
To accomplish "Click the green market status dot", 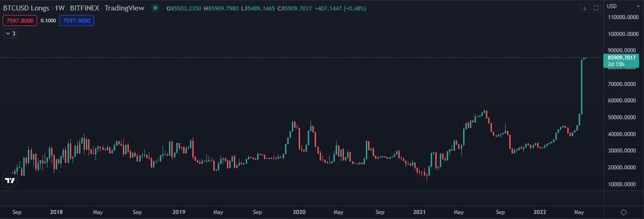I will coord(156,8).
